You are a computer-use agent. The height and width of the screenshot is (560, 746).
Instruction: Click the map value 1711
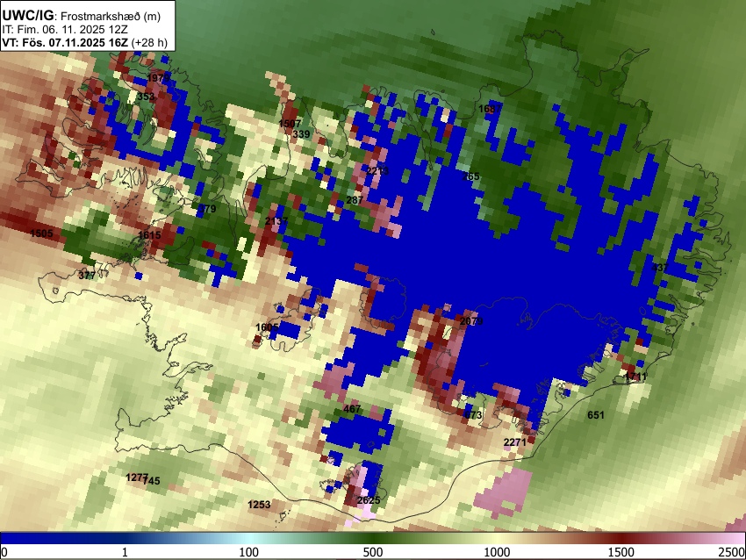[635, 377]
